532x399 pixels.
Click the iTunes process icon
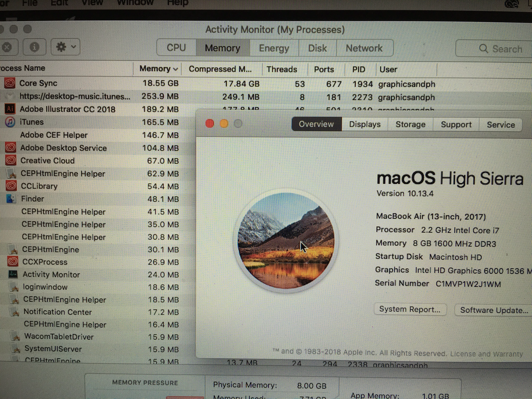10,122
